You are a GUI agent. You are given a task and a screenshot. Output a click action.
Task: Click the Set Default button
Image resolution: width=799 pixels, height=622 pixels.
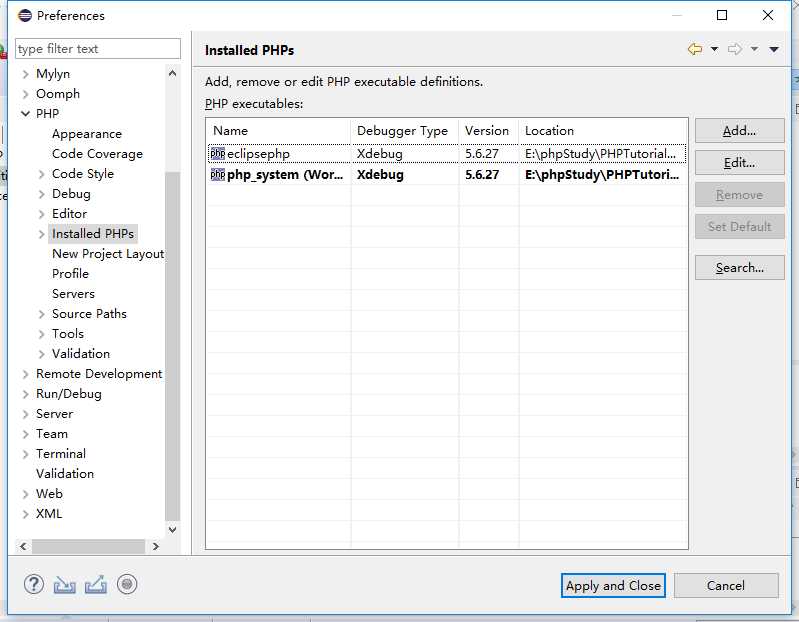[x=739, y=227]
